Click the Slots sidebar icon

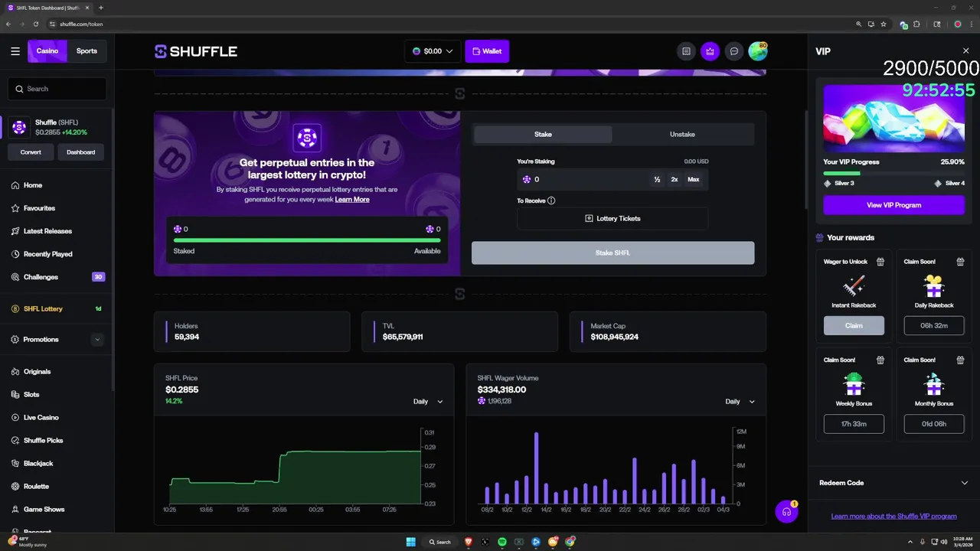[15, 395]
